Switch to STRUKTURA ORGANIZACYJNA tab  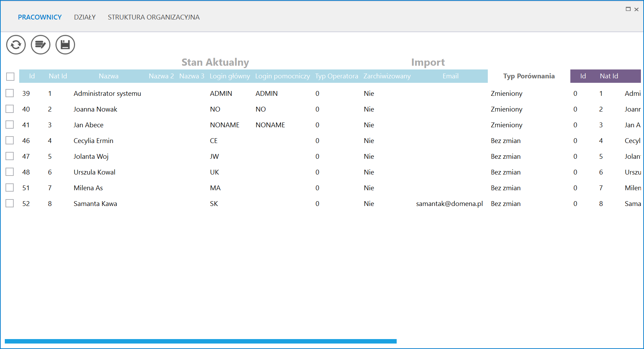click(x=153, y=17)
